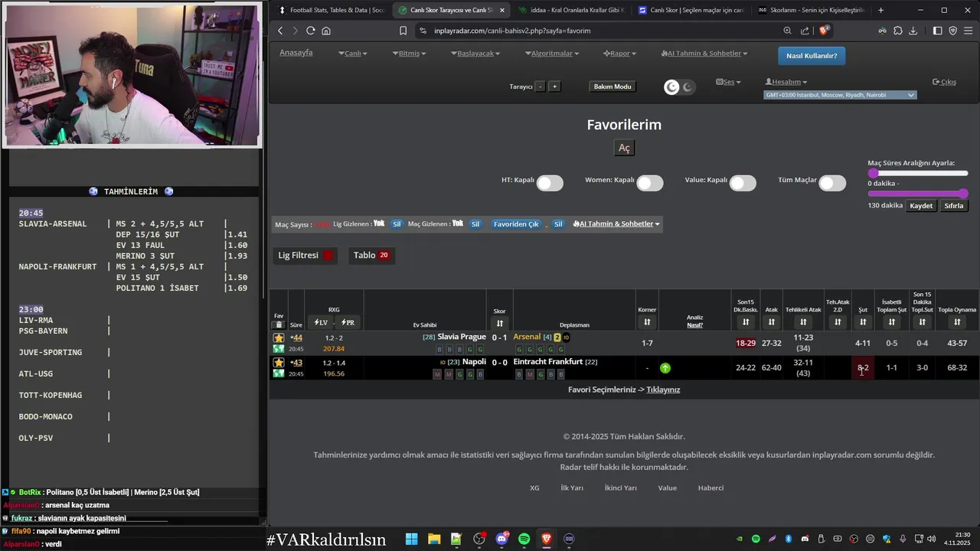Click the Aç button under Favorilerim
Image resolution: width=980 pixels, height=551 pixels.
(624, 148)
